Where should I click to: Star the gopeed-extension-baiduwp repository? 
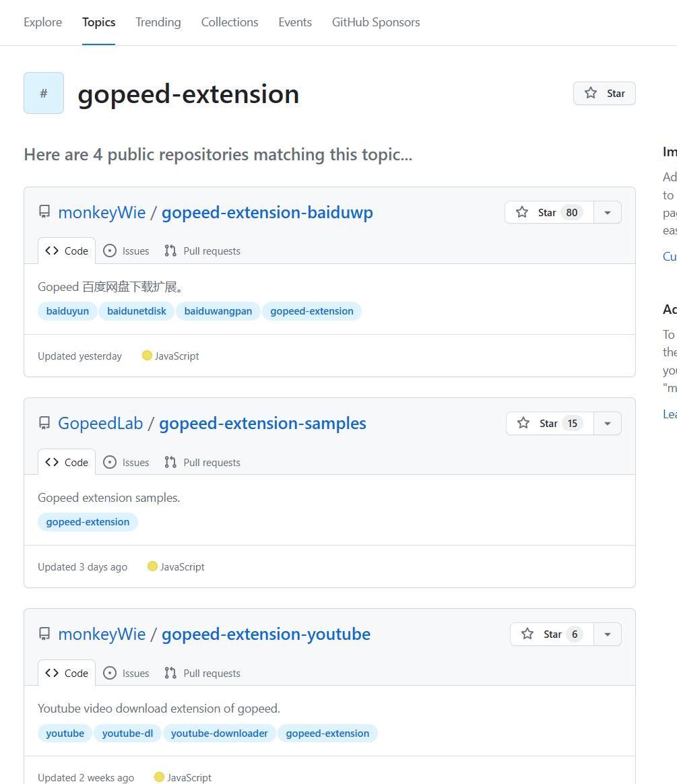(549, 213)
